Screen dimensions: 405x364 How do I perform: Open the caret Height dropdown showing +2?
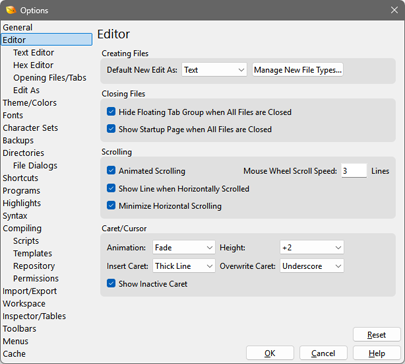(312, 248)
